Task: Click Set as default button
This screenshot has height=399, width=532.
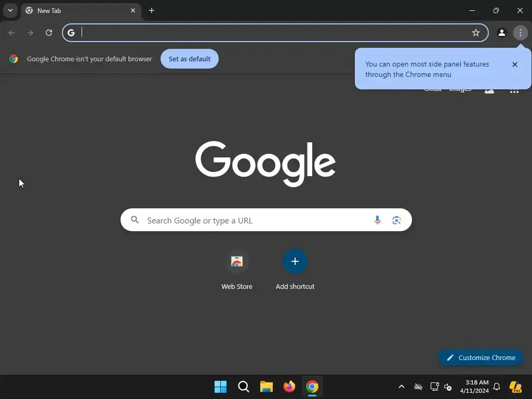Action: tap(189, 59)
